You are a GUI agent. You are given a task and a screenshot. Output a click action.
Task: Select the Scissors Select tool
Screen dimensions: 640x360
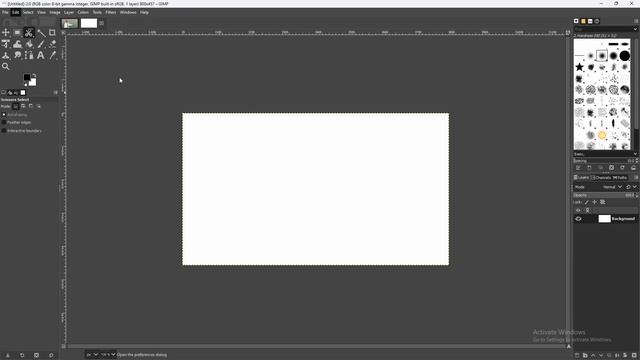[x=29, y=33]
